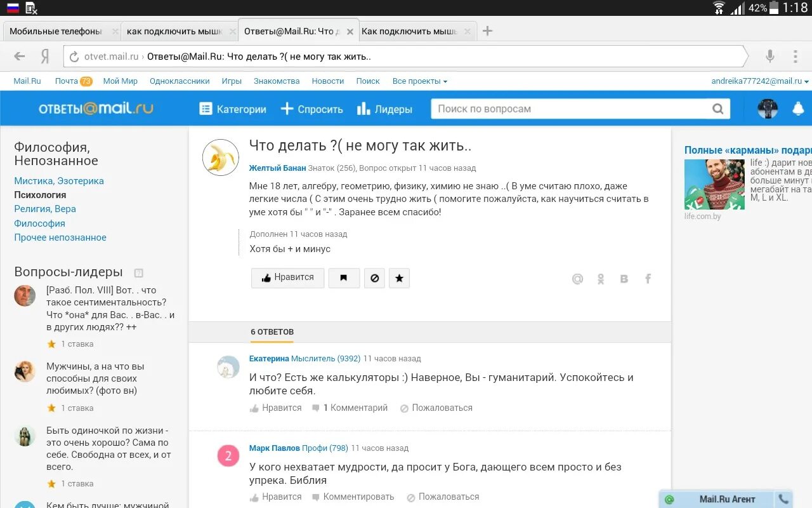
Task: Open "1 Комментарий" under Екатерина's answer
Action: (350, 408)
